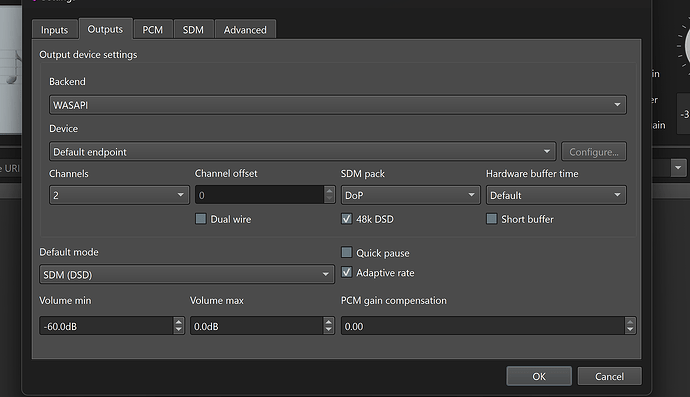690x397 pixels.
Task: Open the Hardware buffer time dropdown
Action: point(556,195)
